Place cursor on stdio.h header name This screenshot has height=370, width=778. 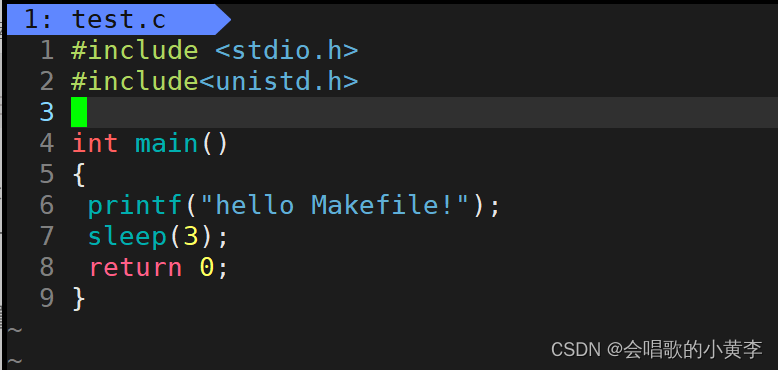[x=287, y=51]
